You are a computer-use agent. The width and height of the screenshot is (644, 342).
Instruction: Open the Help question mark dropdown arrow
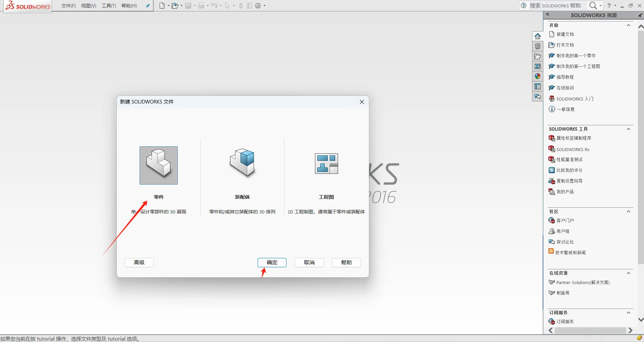coord(615,5)
